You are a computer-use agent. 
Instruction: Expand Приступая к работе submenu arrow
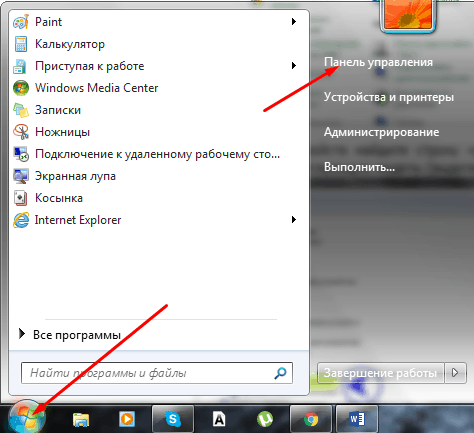[294, 66]
